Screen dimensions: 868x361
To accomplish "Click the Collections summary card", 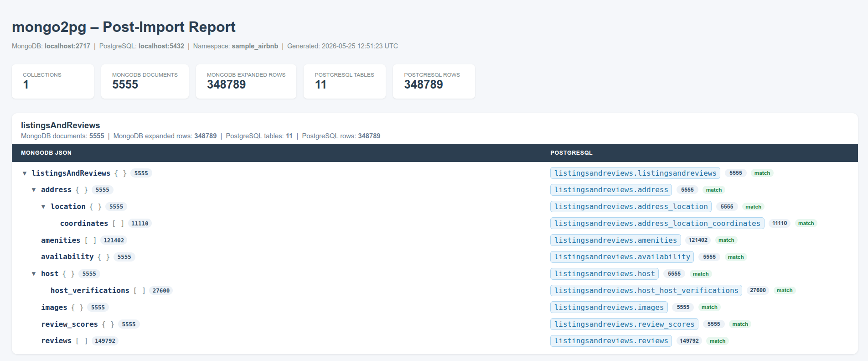I will [x=53, y=81].
